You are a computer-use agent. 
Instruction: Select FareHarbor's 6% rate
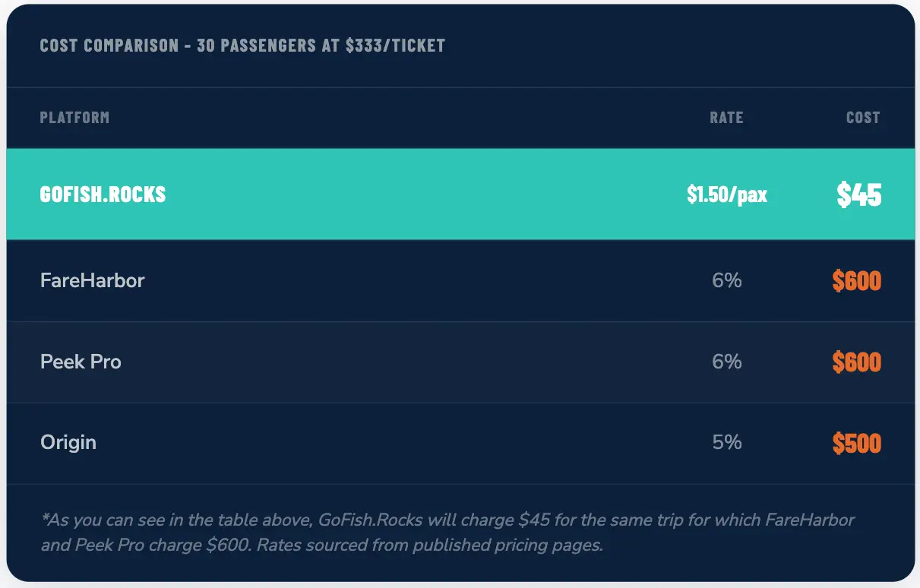(x=726, y=280)
